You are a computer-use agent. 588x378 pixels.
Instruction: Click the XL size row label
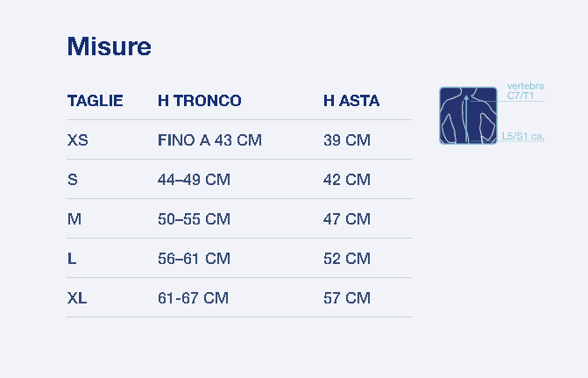pyautogui.click(x=77, y=298)
